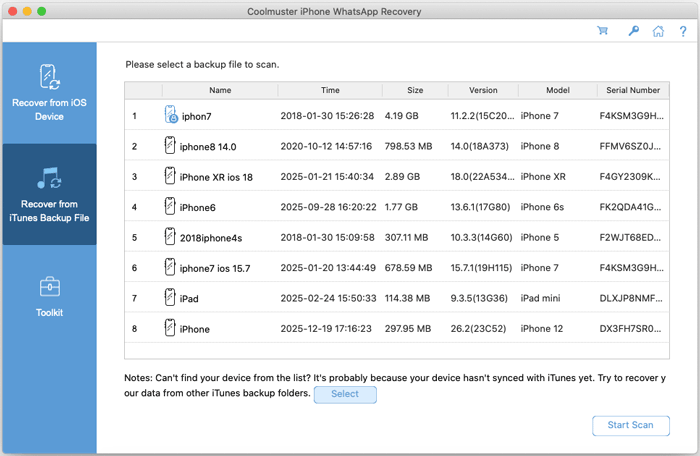This screenshot has width=700, height=456.
Task: Click time 2018-01-30 15:09:58
Action: point(327,237)
